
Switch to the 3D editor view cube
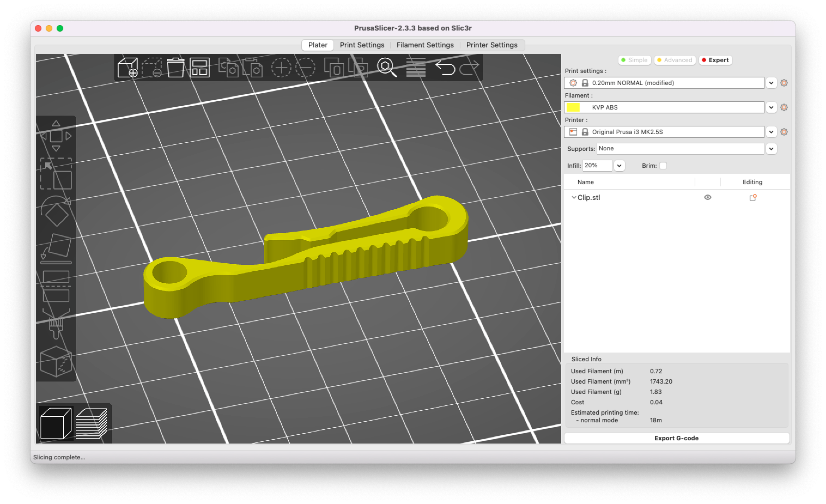tap(56, 424)
